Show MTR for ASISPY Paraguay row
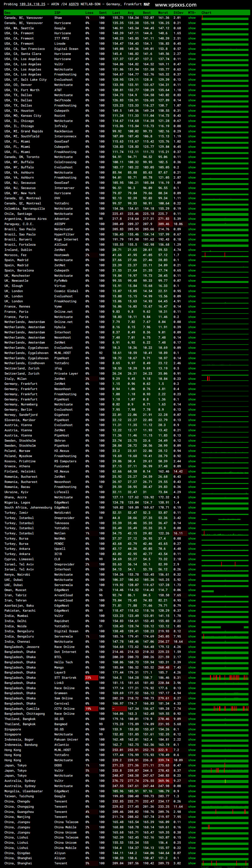The width and height of the screenshot is (252, 868). click(192, 224)
